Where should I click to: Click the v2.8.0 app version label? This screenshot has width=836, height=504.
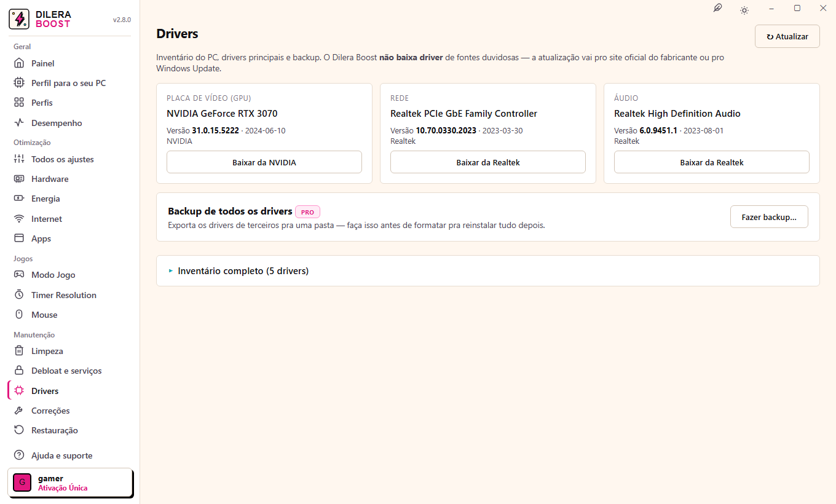click(x=122, y=20)
